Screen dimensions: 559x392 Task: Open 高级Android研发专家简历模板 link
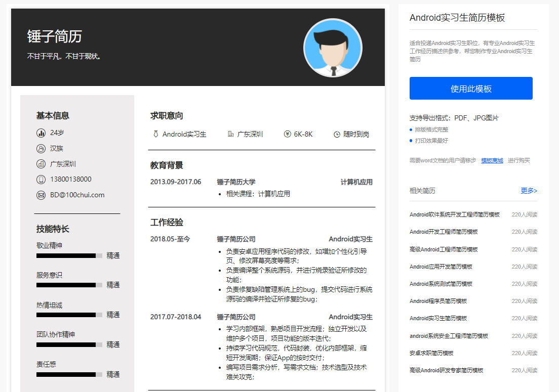(x=447, y=371)
